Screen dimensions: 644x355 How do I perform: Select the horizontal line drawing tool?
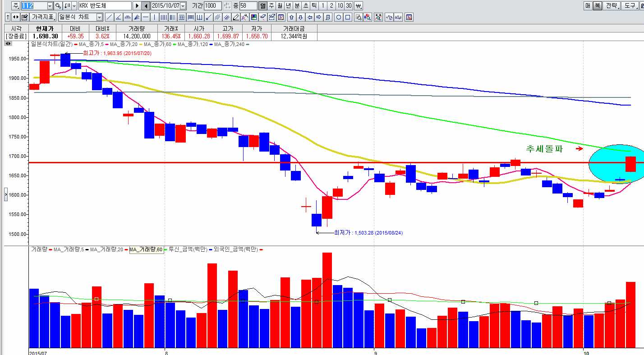[x=145, y=17]
